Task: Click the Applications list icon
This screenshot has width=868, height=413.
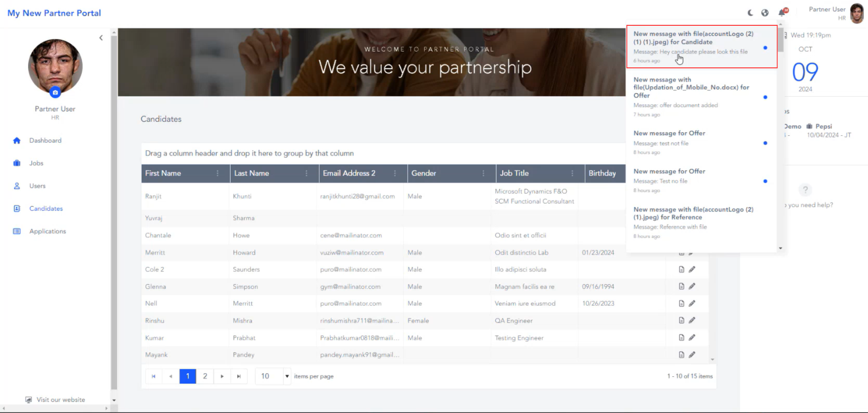Action: tap(17, 231)
